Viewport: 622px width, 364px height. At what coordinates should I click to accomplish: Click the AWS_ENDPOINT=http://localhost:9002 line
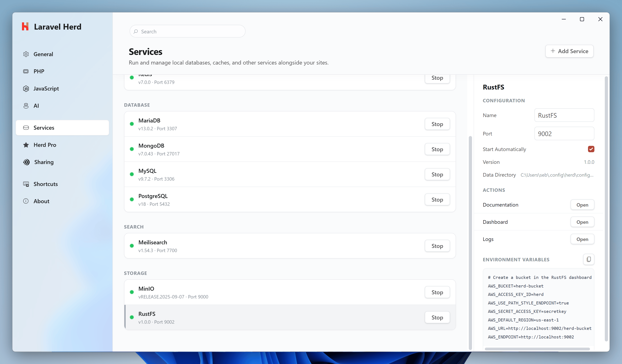pos(531,337)
